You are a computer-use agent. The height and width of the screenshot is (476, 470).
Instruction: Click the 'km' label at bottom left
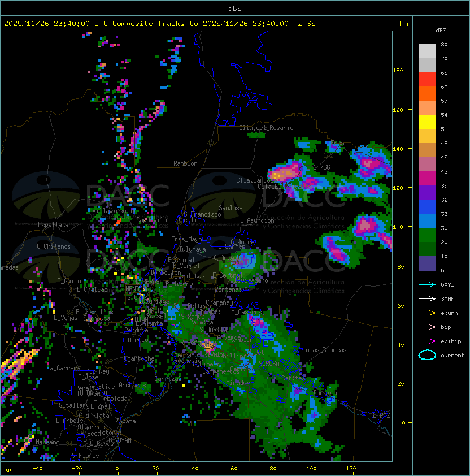coord(8,470)
